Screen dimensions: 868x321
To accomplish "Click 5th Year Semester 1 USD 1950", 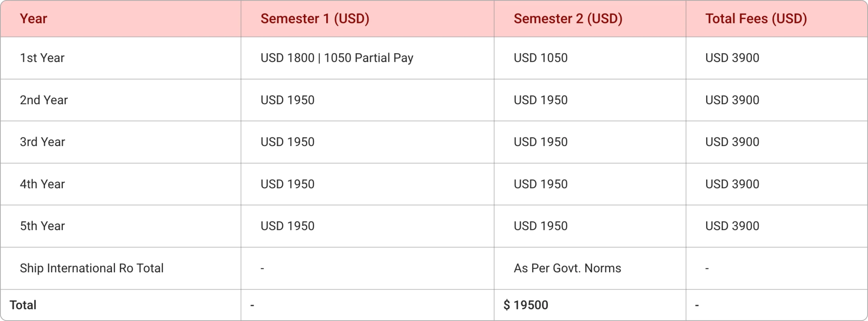I will tap(287, 226).
